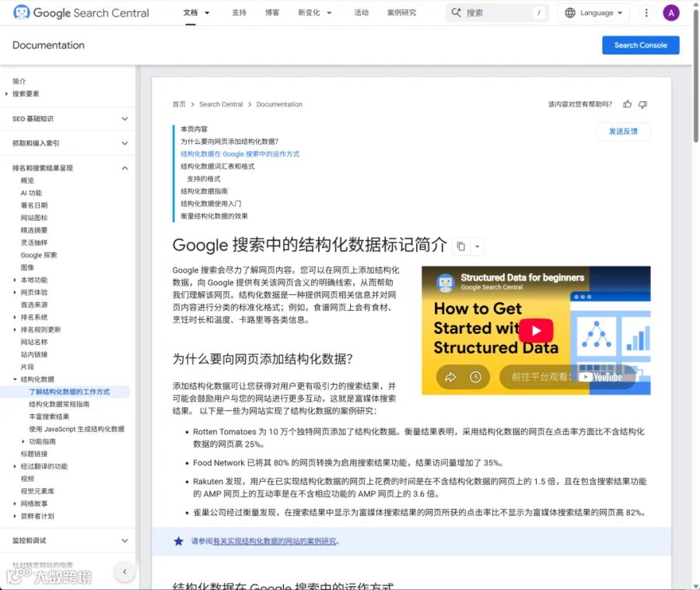Copy page via icon next to title

click(x=460, y=246)
